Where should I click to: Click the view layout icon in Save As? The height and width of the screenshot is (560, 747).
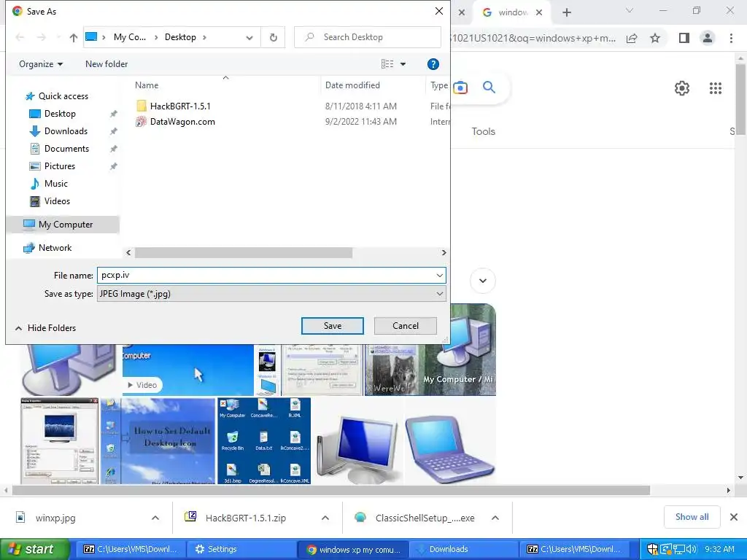point(387,64)
